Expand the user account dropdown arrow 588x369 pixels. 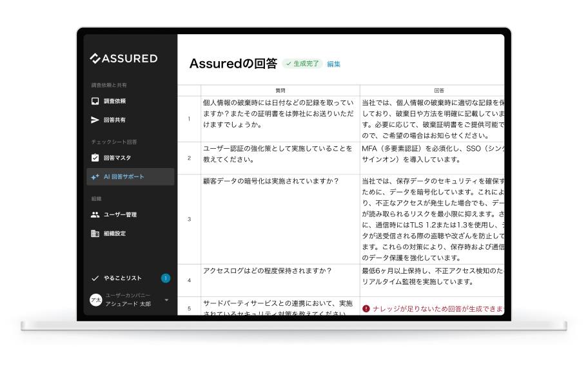coord(166,300)
